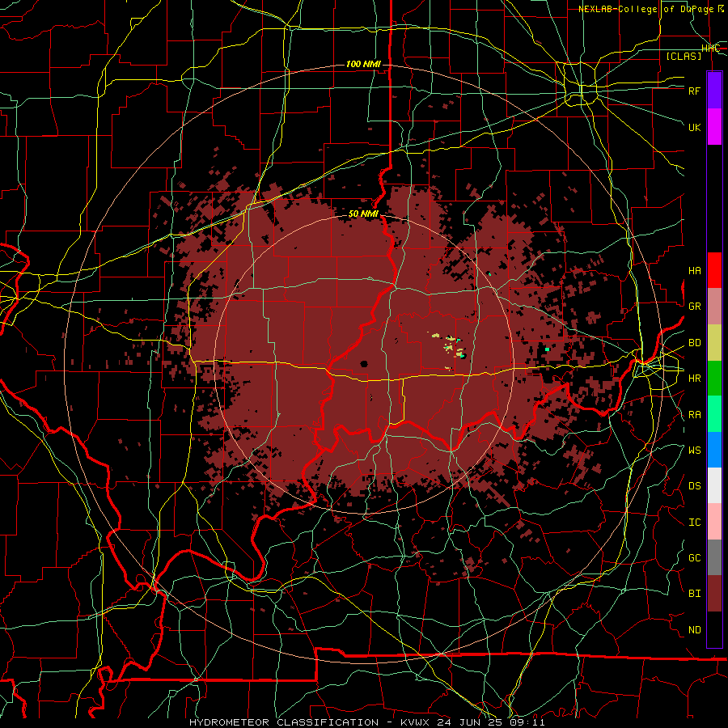Click the RA legend label
The width and height of the screenshot is (728, 728).
pyautogui.click(x=695, y=415)
